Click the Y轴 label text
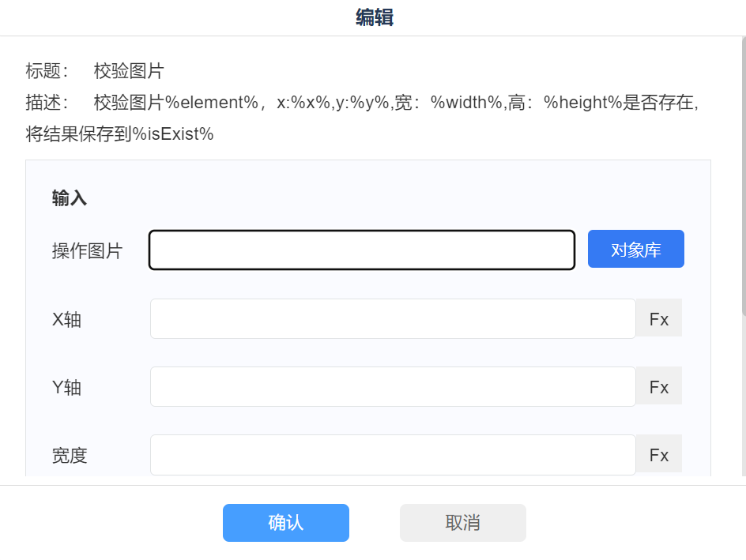Viewport: 746px width, 560px height. coord(66,388)
